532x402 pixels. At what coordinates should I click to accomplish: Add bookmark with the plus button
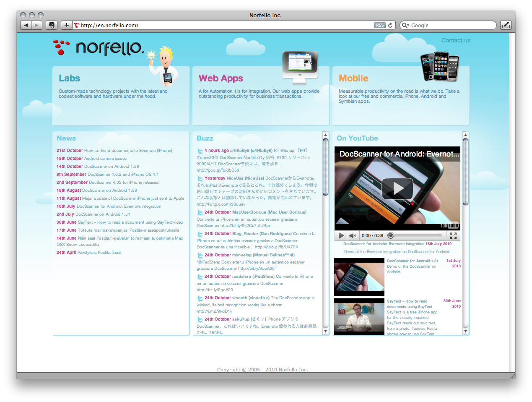[x=67, y=25]
